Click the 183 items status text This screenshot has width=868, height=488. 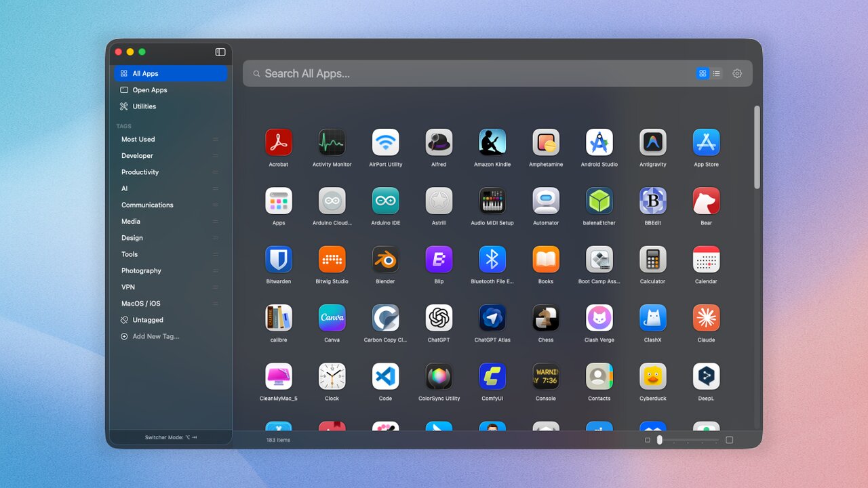coord(278,441)
